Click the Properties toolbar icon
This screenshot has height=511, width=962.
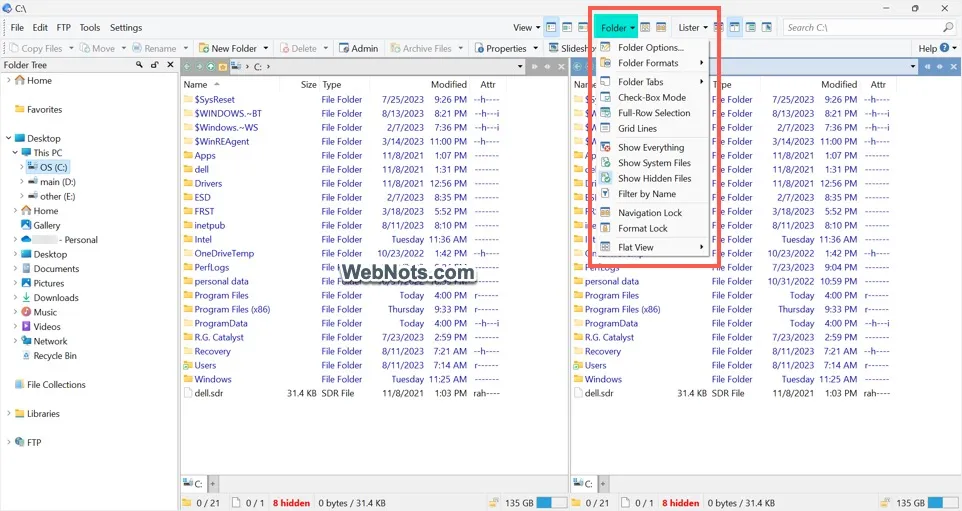[x=479, y=48]
